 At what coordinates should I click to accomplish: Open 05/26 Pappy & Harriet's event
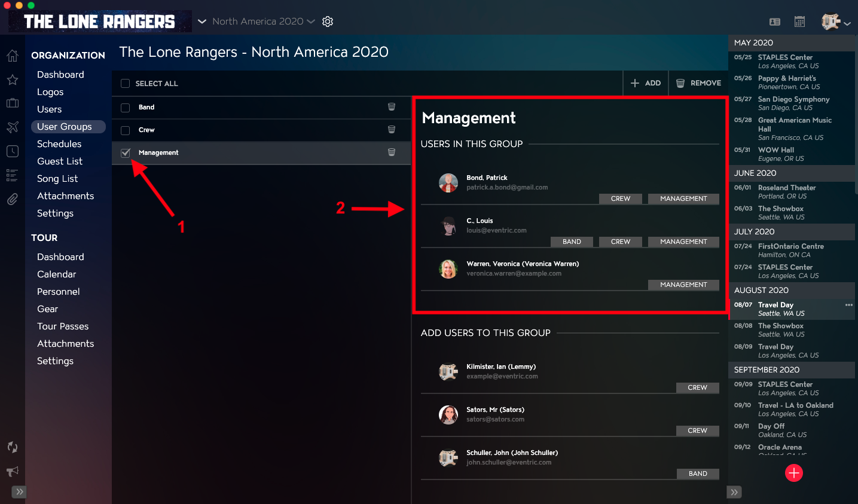click(x=792, y=83)
